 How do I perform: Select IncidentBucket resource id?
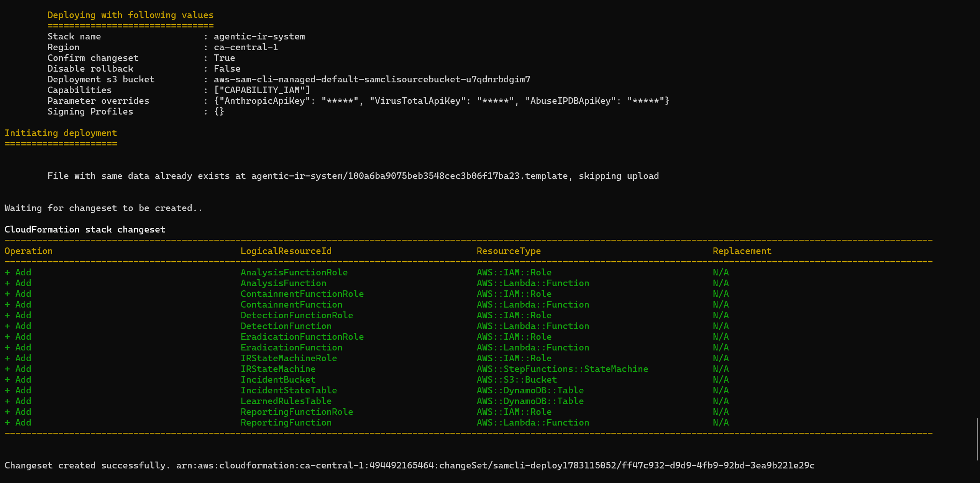click(278, 380)
